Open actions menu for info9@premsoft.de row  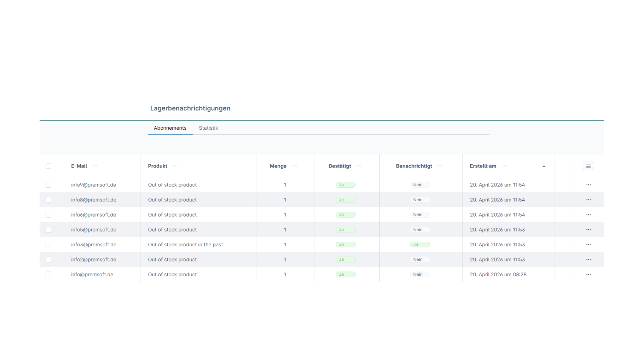coord(588,185)
